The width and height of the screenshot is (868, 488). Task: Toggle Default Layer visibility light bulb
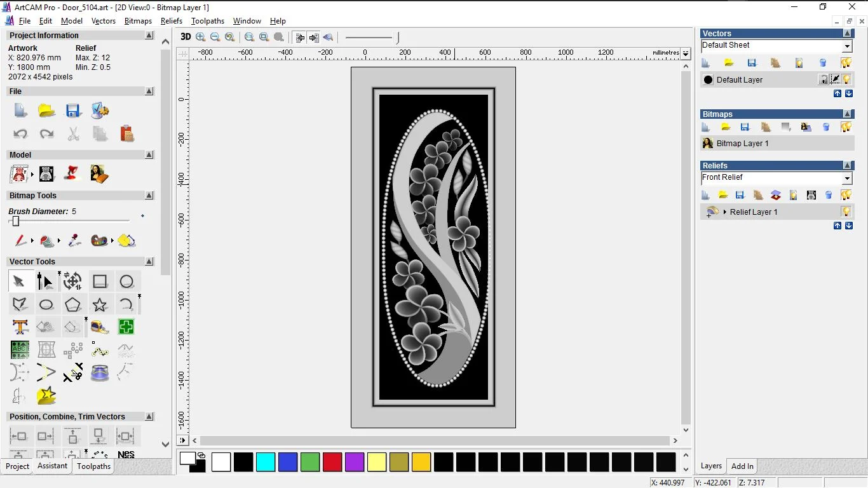(846, 79)
